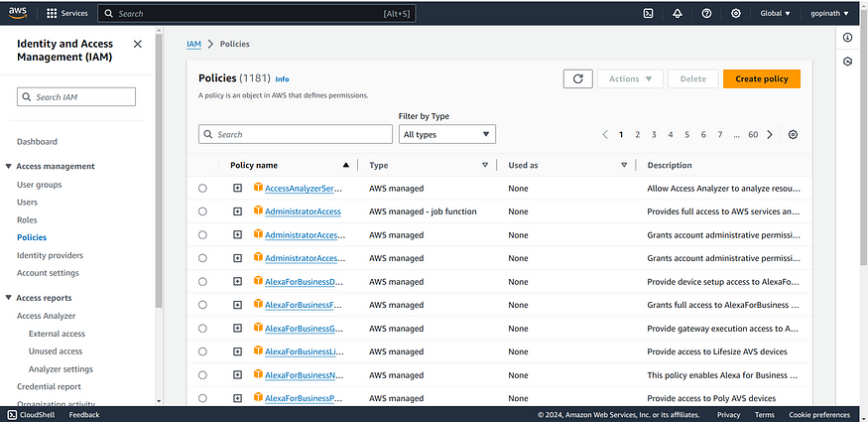Expand the AlexaForBusinessG... policy row
This screenshot has width=868, height=422.
[237, 329]
